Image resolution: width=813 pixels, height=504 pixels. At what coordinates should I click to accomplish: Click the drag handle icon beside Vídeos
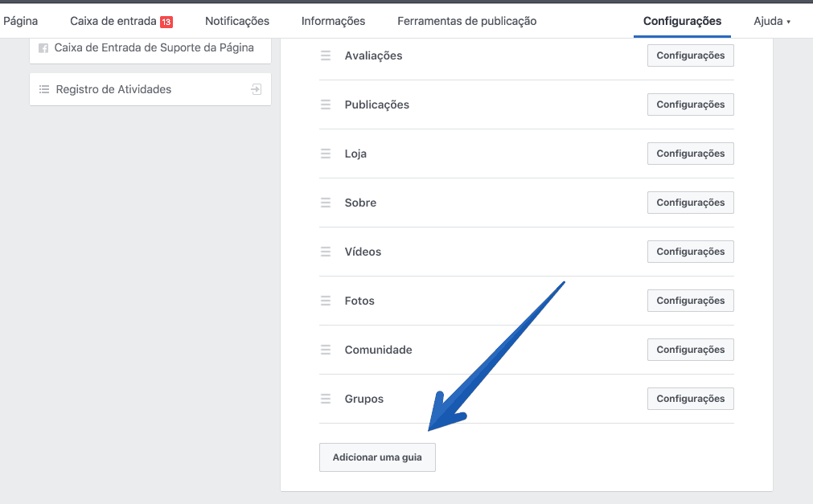click(326, 252)
